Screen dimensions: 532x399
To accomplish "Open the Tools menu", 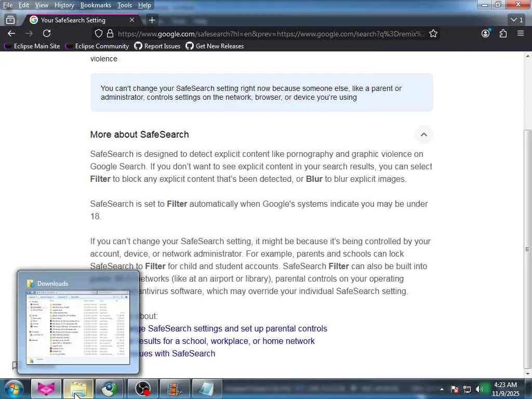I will [x=125, y=5].
